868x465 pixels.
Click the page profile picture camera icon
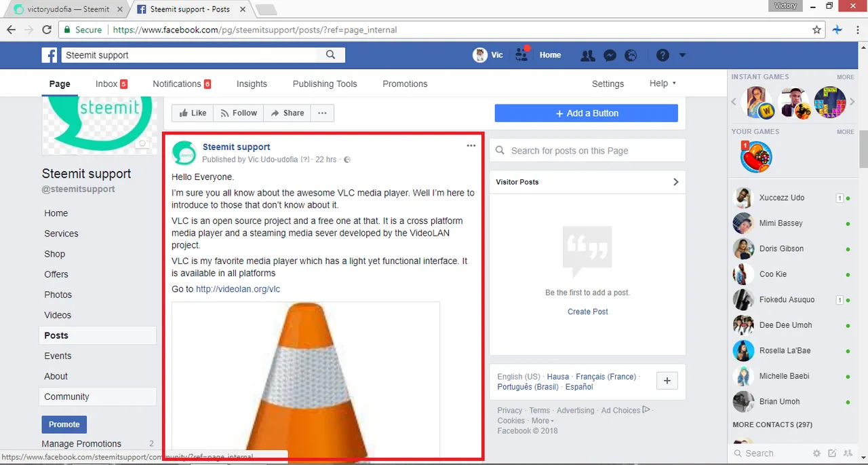(x=142, y=144)
